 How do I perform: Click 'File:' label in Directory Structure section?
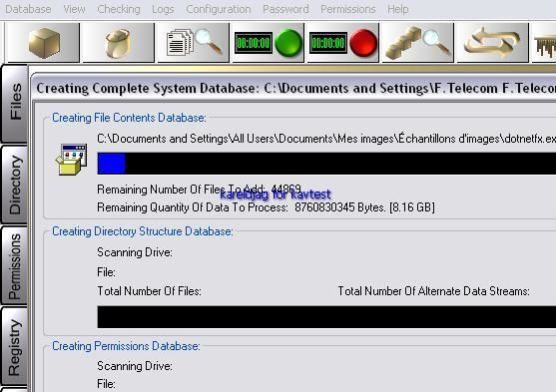[x=107, y=272]
